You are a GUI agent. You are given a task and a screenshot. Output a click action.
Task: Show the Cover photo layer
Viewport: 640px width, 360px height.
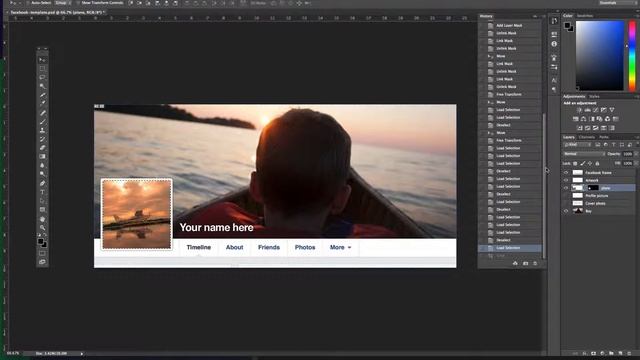coord(566,203)
